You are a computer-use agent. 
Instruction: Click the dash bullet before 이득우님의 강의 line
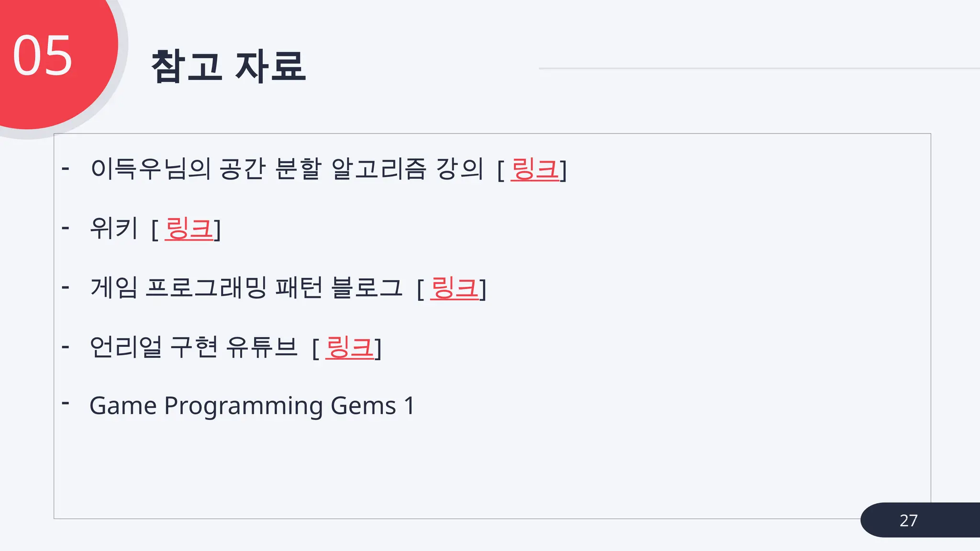[x=66, y=168]
